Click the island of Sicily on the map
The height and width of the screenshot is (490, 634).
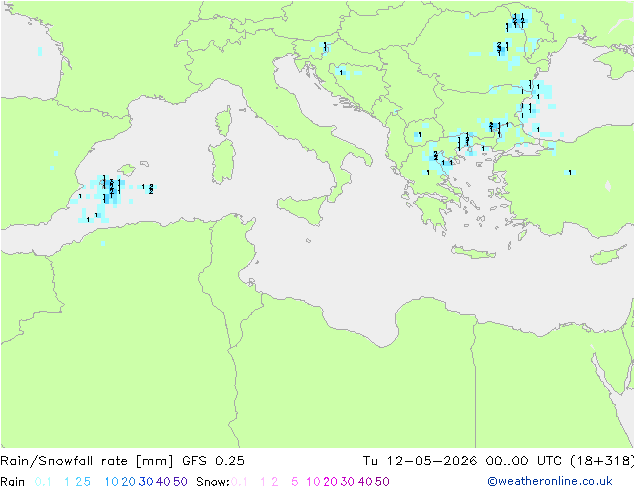pos(303,208)
